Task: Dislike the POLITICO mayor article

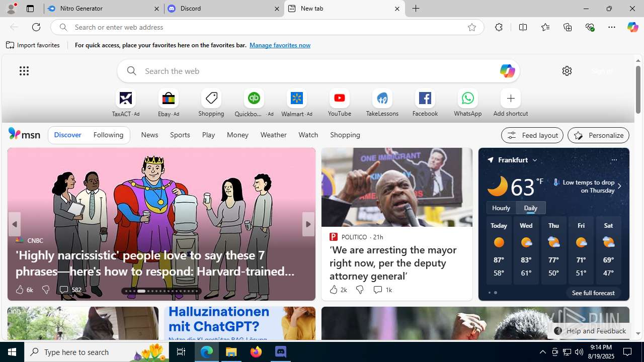Action: [359, 290]
